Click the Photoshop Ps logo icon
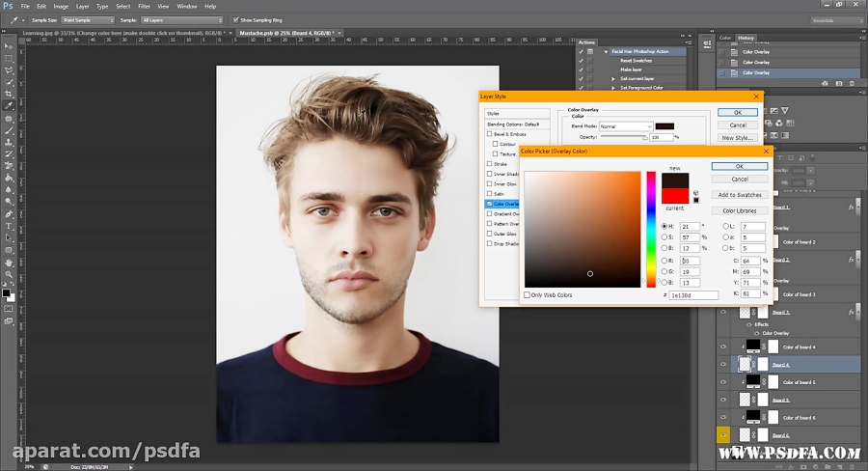The image size is (868, 471). pos(8,6)
